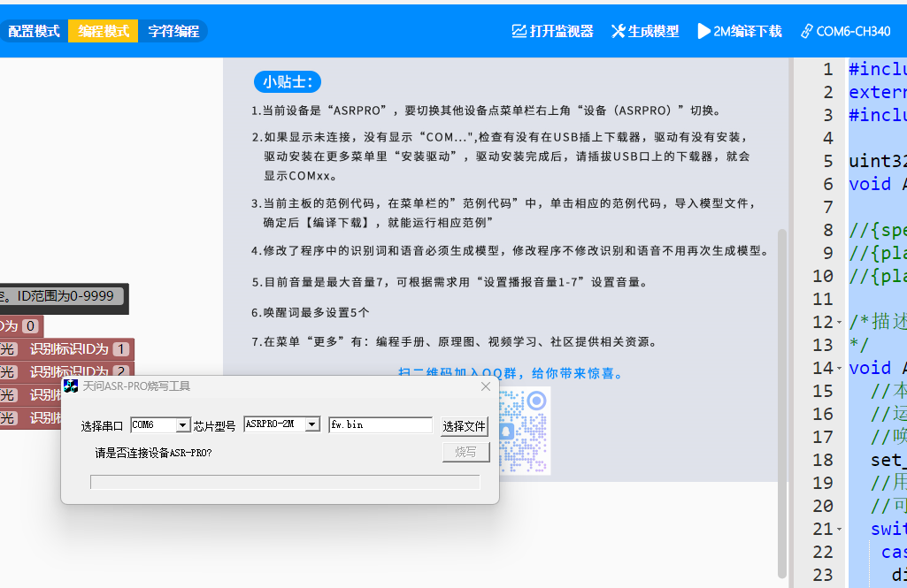907x588 pixels.
Task: Select the 编程模式 tab
Action: click(104, 31)
